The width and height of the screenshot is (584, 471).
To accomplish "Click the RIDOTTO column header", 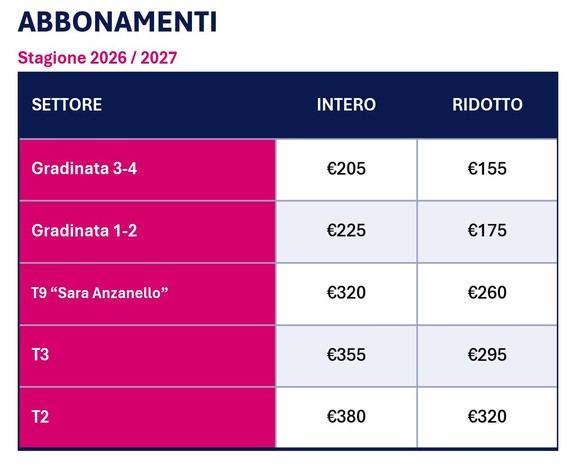I will (487, 105).
